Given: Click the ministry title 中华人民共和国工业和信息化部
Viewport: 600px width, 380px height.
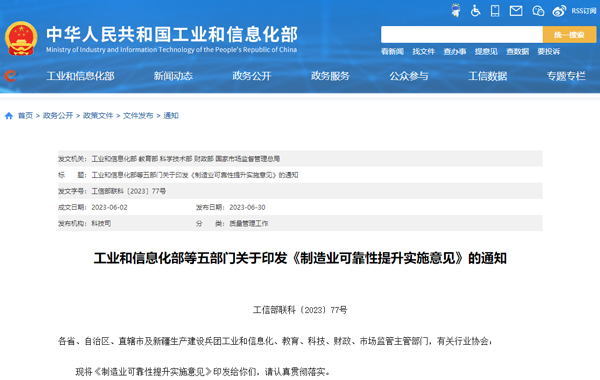Looking at the screenshot, I should pos(172,34).
